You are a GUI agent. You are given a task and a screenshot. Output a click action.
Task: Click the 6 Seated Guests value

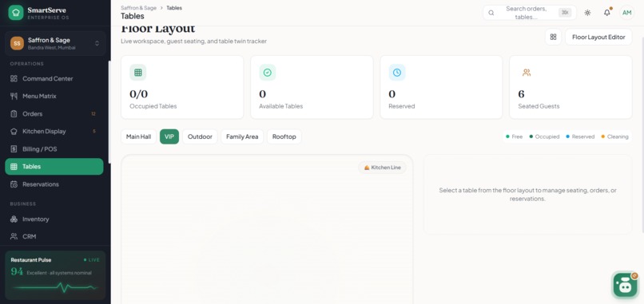[x=521, y=94]
